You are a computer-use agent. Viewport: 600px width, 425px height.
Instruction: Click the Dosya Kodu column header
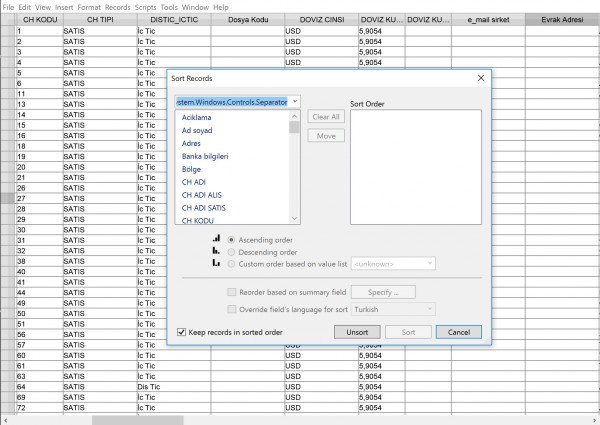pos(248,20)
